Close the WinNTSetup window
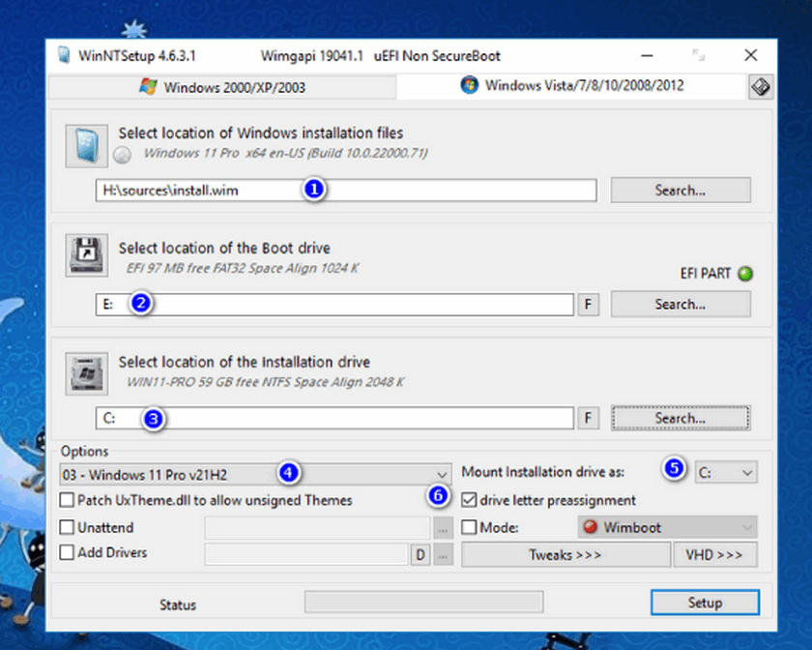 (x=750, y=55)
